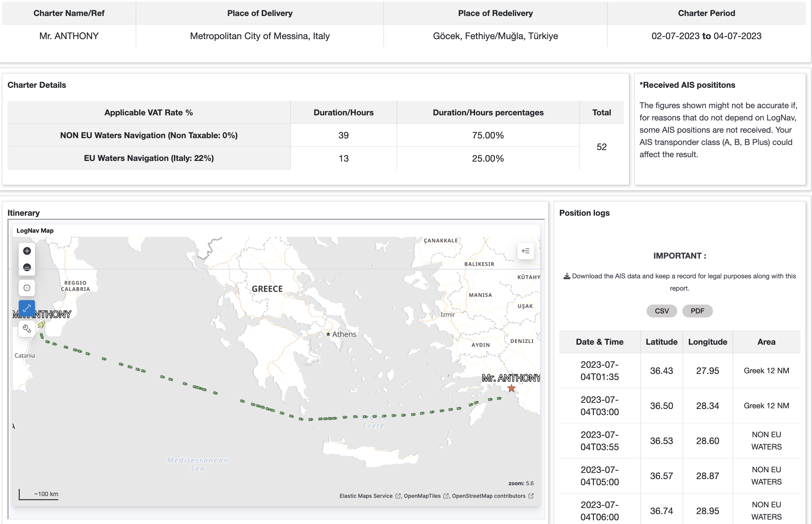
Task: Select longitude value 28.95
Action: click(x=708, y=511)
